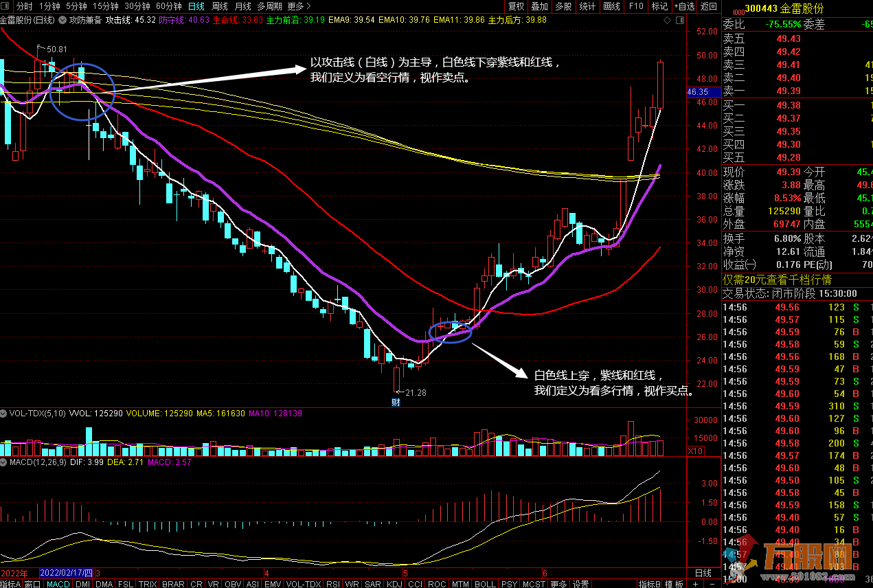Click the 多股 multi-stock button

(x=563, y=6)
